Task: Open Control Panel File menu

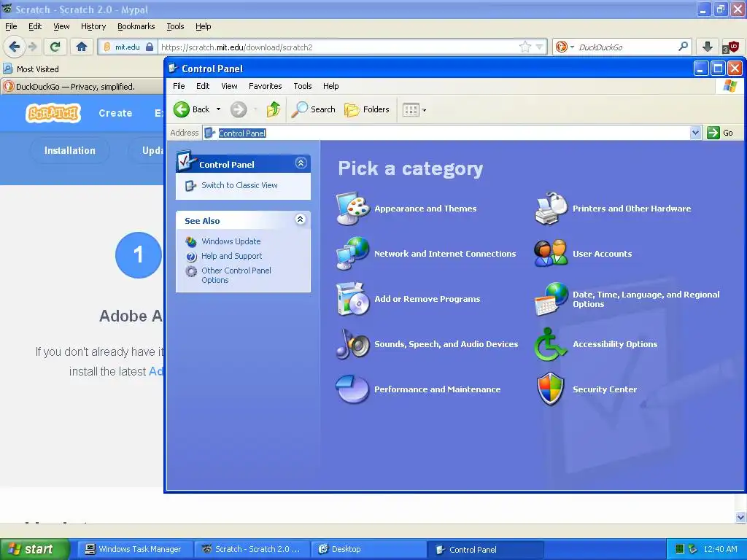Action: click(x=179, y=86)
